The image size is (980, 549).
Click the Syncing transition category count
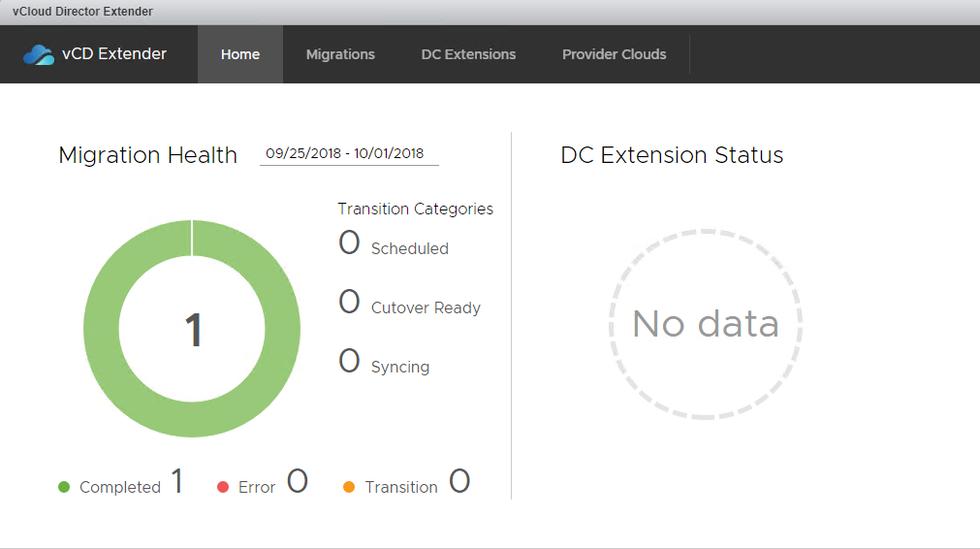click(349, 362)
